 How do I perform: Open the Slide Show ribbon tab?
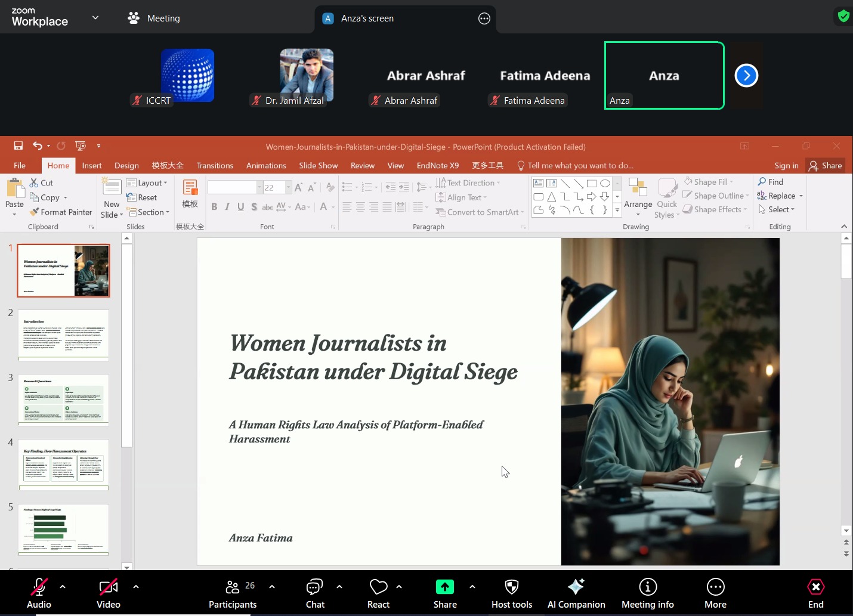(319, 166)
